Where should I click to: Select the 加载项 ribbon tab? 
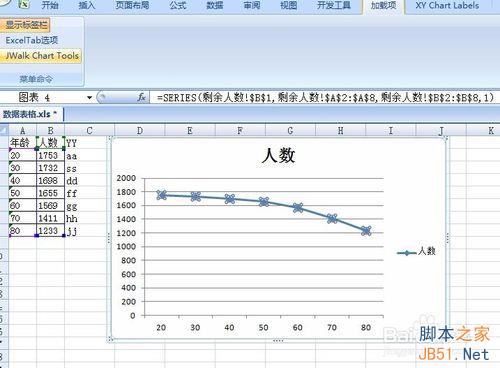pyautogui.click(x=383, y=6)
